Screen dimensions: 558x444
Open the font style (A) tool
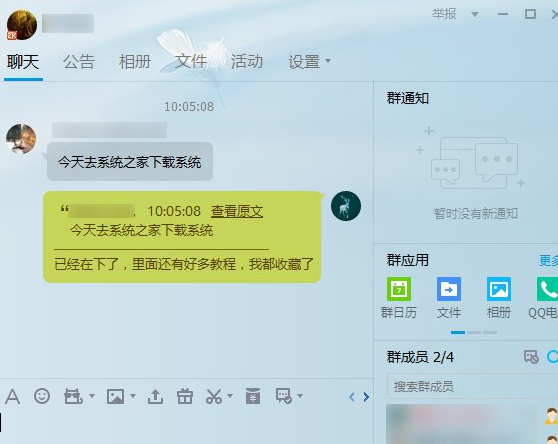point(12,396)
